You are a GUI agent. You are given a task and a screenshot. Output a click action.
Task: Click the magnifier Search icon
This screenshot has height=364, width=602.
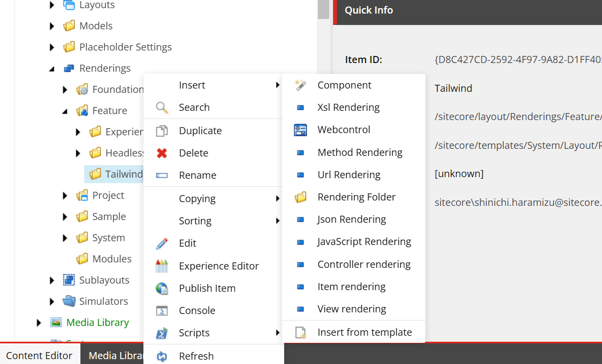(162, 108)
